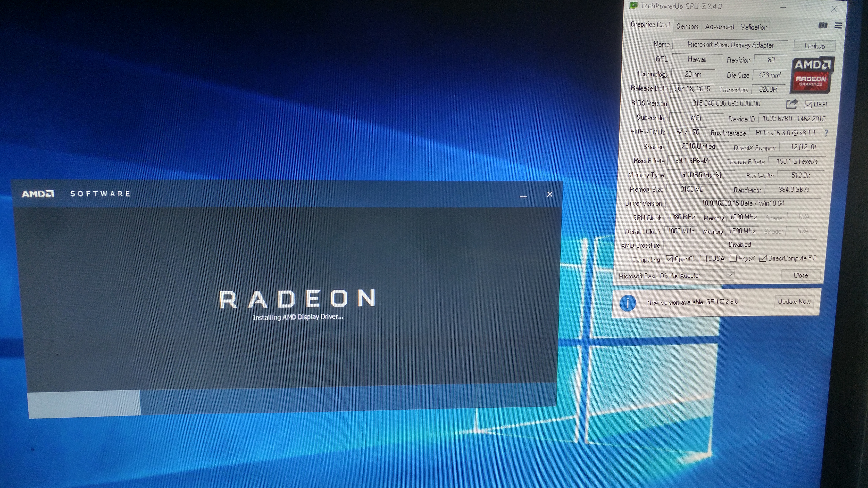The height and width of the screenshot is (488, 868).
Task: Close the GPU-Z window with X
Action: click(x=834, y=9)
